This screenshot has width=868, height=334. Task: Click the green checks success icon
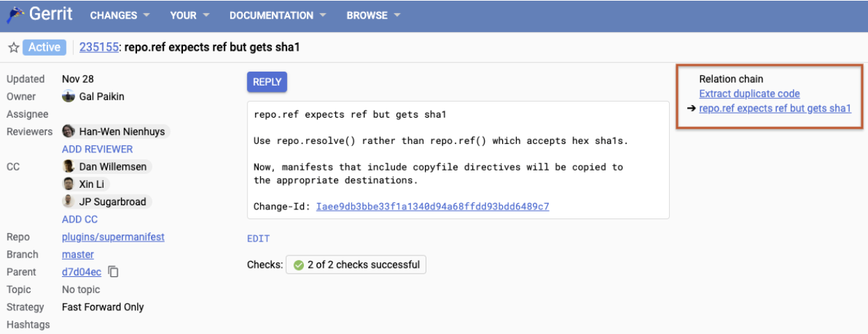click(298, 265)
